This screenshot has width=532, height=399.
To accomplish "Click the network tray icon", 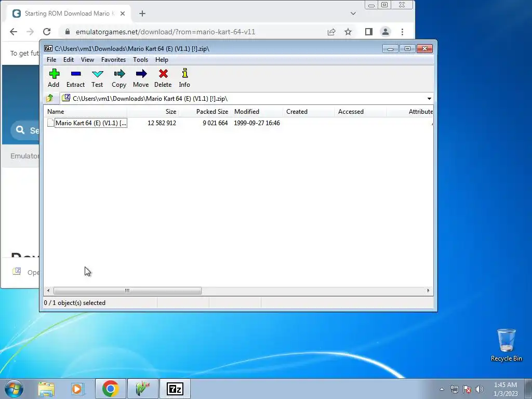I will tap(454, 389).
